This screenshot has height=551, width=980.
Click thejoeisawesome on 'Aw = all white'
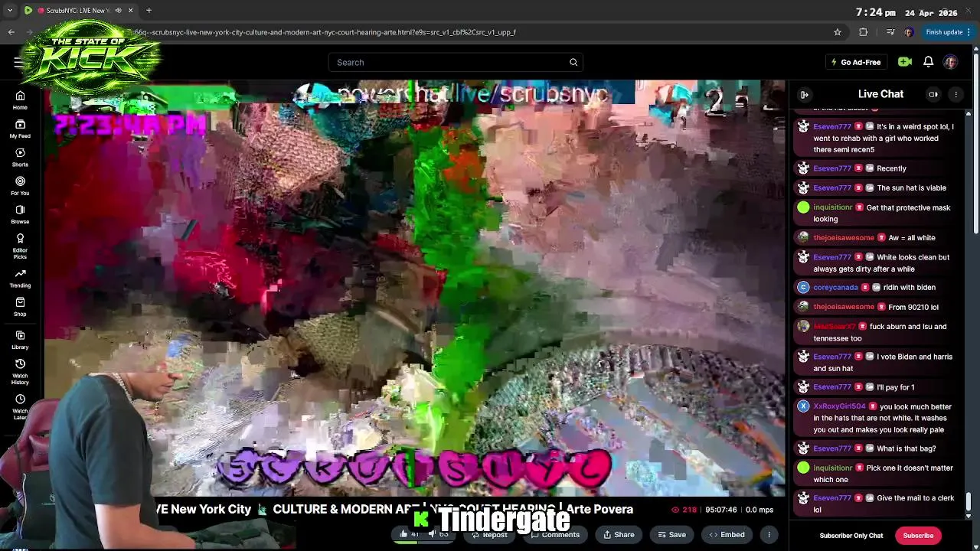844,237
